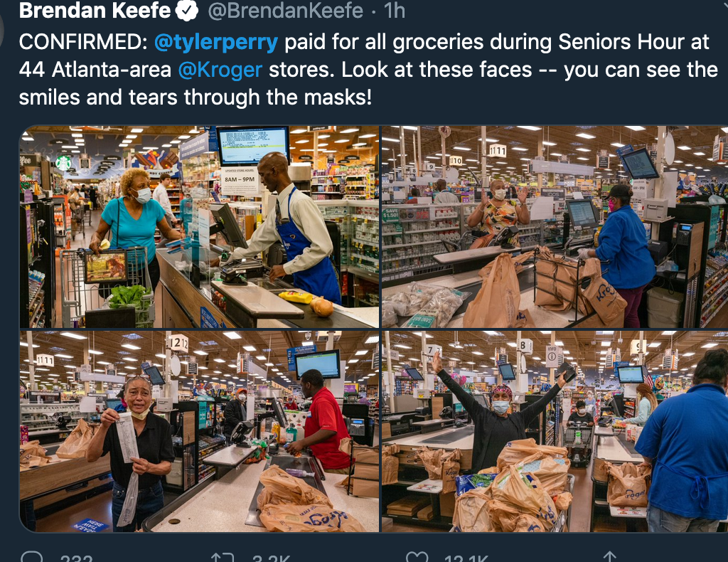The height and width of the screenshot is (562, 728).
Task: Click the profile avatar at left edge
Action: tap(2, 28)
